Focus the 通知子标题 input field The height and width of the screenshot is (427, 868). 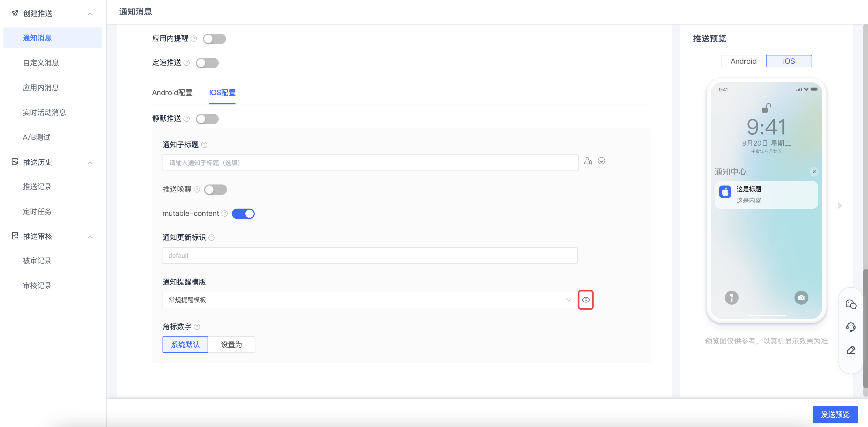370,162
